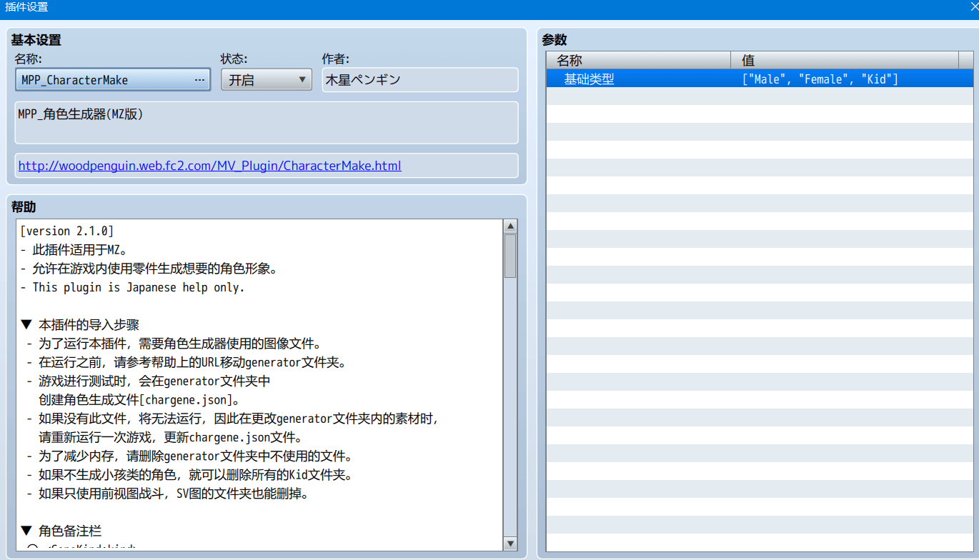Click "This plugin is Japanese help only."

pyautogui.click(x=133, y=287)
